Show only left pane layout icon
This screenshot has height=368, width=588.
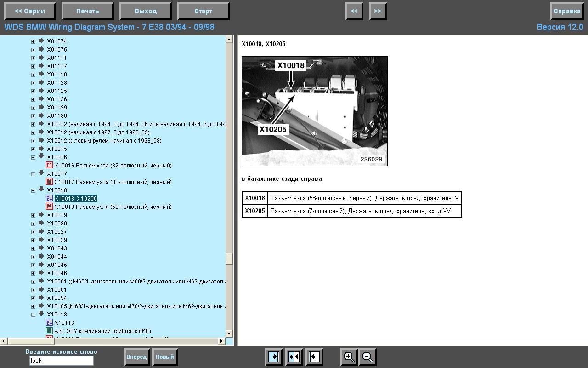tap(314, 356)
